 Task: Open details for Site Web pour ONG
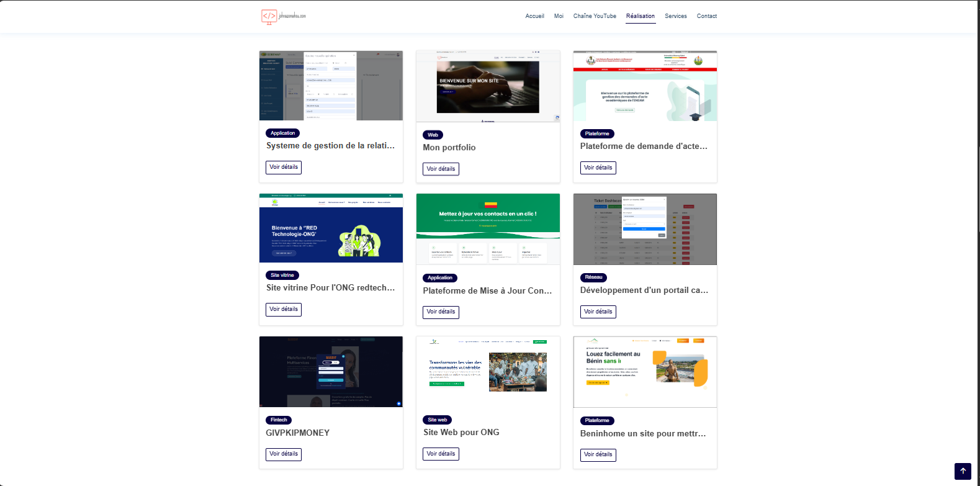coord(441,454)
